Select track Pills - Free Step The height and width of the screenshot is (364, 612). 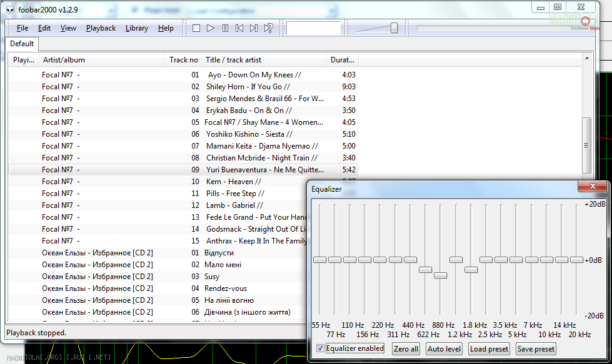158,194
